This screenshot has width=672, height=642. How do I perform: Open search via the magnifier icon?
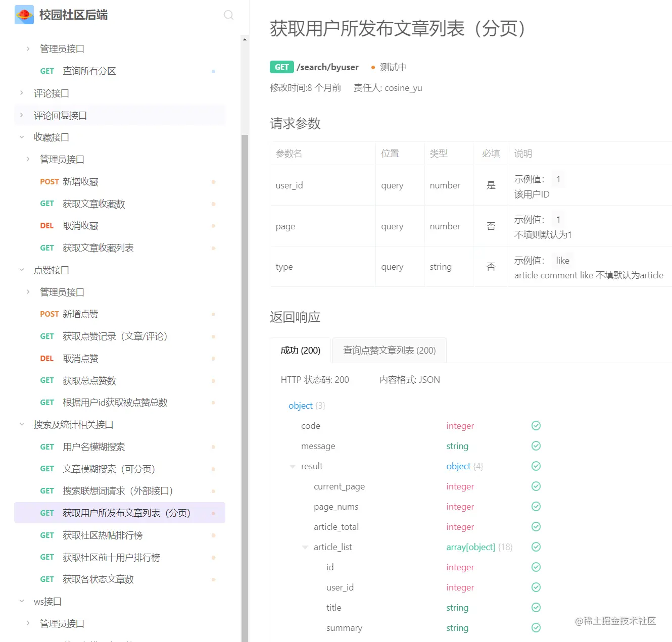click(x=228, y=15)
